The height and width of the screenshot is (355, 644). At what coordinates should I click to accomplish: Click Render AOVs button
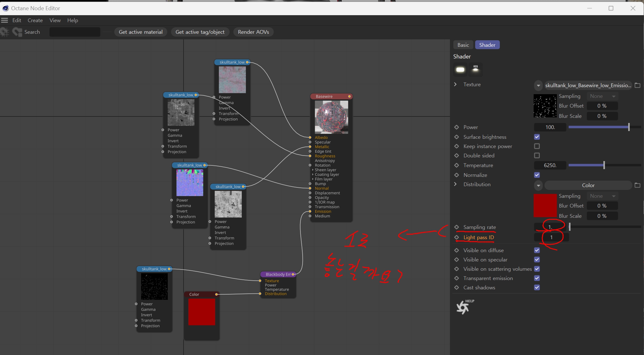pos(253,32)
